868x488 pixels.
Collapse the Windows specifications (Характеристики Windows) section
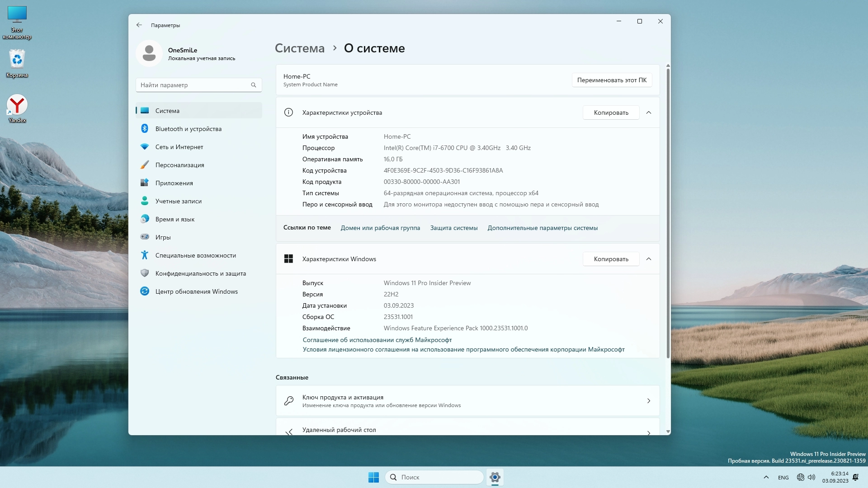tap(649, 259)
